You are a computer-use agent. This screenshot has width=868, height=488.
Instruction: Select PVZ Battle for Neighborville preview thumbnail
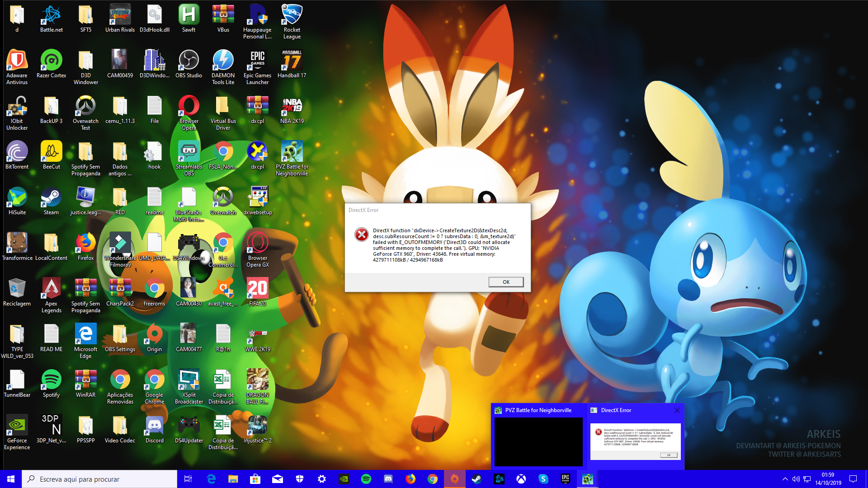pyautogui.click(x=538, y=441)
